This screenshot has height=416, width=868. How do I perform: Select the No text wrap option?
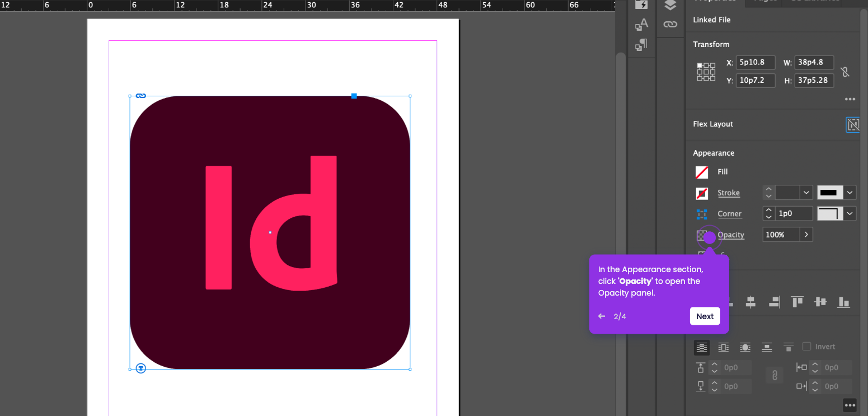[x=702, y=347]
